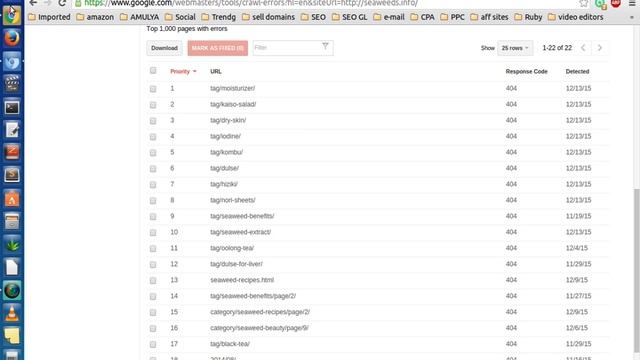The width and height of the screenshot is (640, 360).
Task: Open the text editor in dock
Action: point(12,130)
